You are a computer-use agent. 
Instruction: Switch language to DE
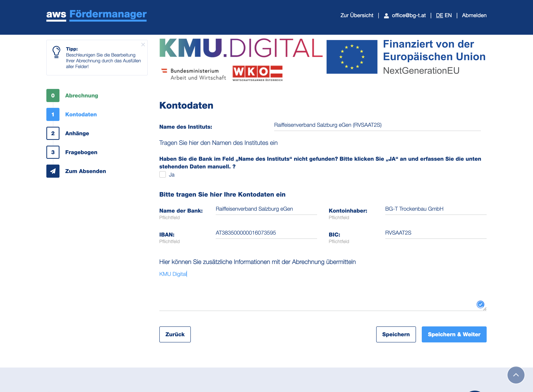440,15
